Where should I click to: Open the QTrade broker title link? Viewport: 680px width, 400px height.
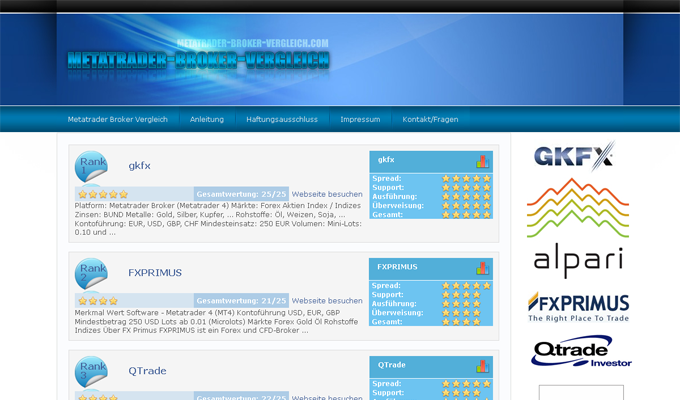(147, 371)
